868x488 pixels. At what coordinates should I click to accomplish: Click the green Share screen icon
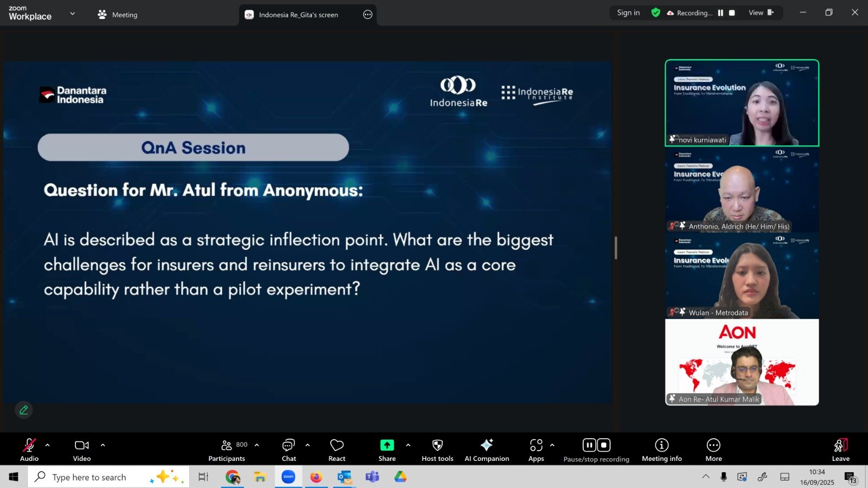click(387, 446)
